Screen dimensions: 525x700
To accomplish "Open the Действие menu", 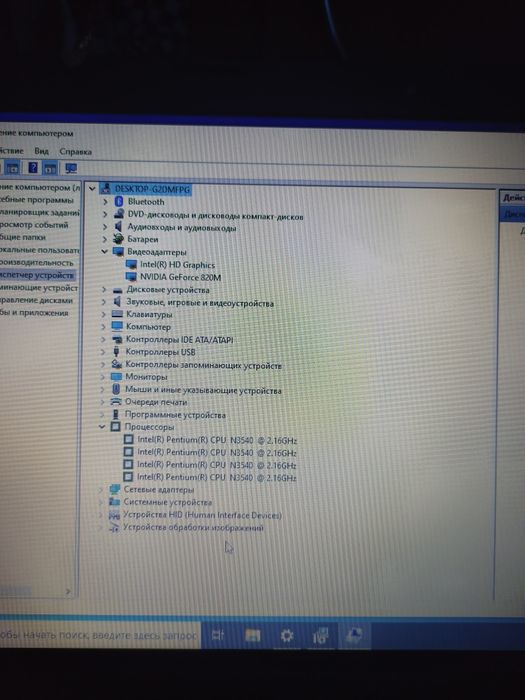I will click(x=11, y=151).
